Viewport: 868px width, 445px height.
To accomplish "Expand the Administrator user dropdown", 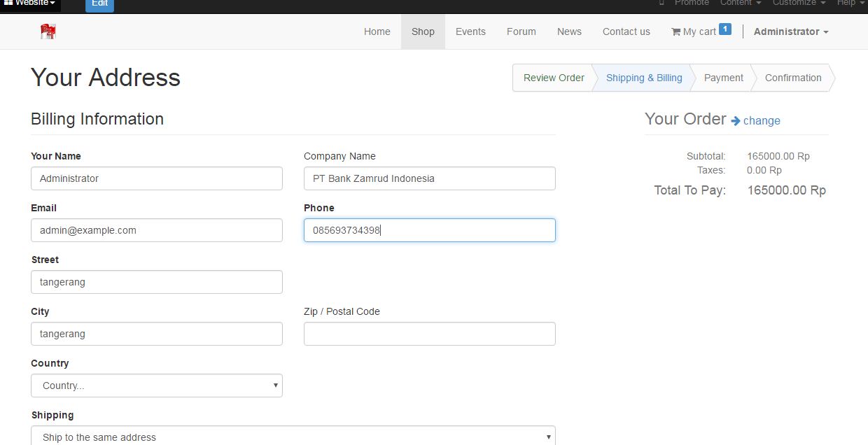I will pyautogui.click(x=791, y=31).
